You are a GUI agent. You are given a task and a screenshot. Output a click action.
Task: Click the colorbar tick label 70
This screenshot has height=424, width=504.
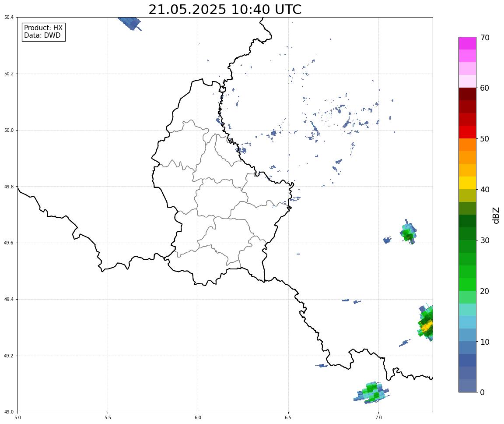click(485, 38)
